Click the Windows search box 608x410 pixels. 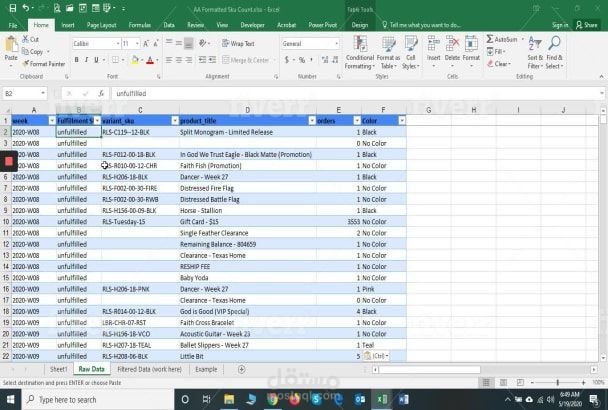97,400
